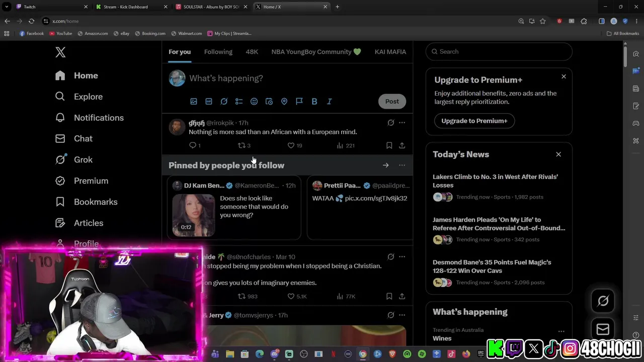Open Explore from the left sidebar

79,97
